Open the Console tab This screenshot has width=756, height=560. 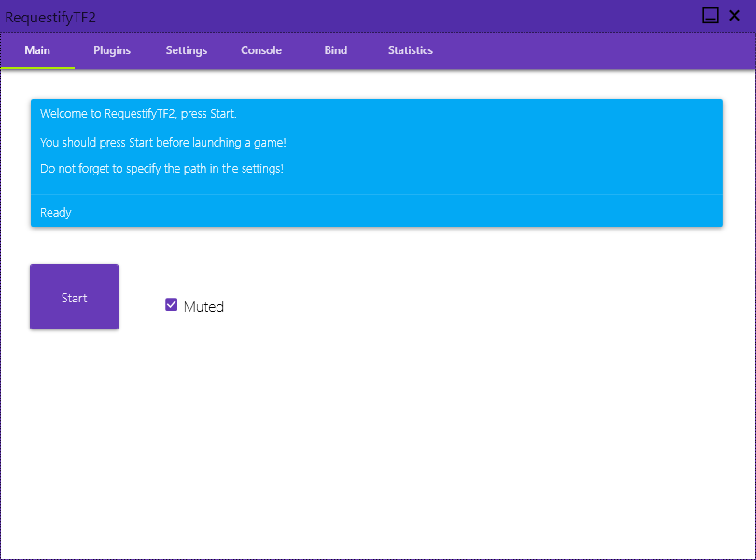260,50
